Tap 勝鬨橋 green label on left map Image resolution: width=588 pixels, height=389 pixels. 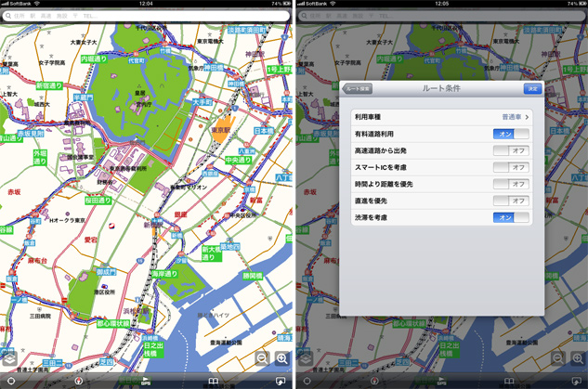253,276
